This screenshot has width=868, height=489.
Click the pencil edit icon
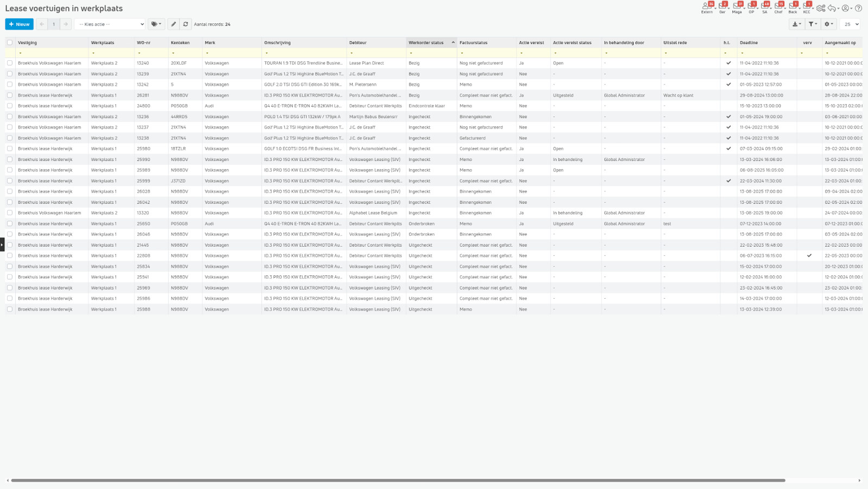click(x=173, y=24)
